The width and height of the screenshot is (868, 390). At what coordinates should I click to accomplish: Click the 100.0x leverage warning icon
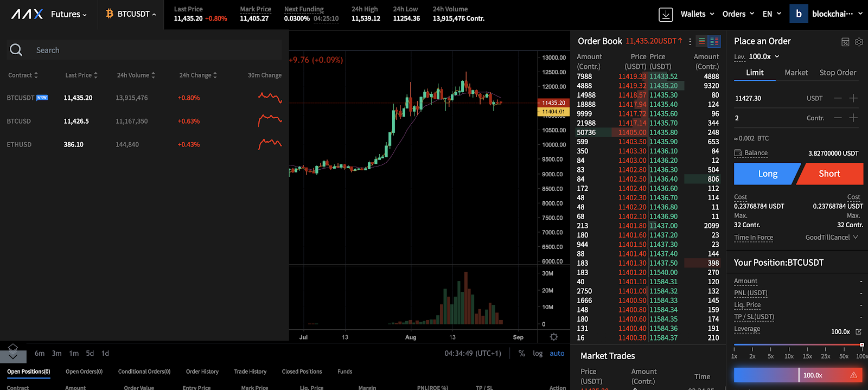click(853, 375)
